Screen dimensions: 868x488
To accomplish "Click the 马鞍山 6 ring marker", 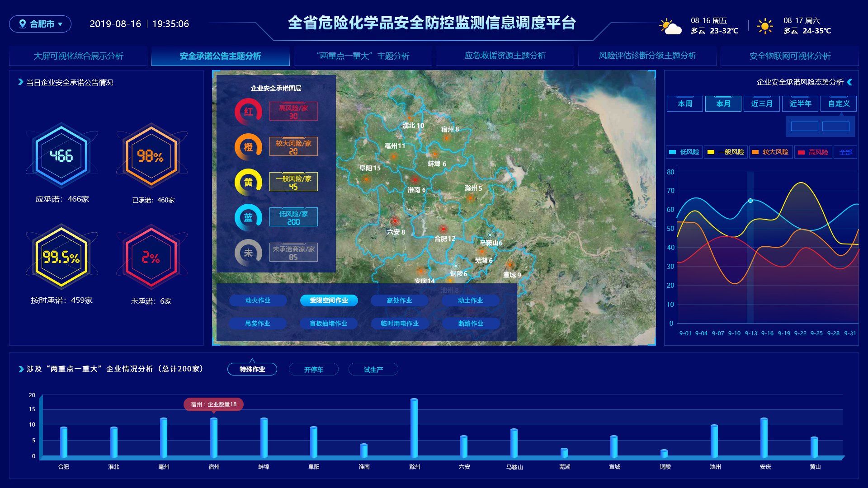I will (x=489, y=235).
